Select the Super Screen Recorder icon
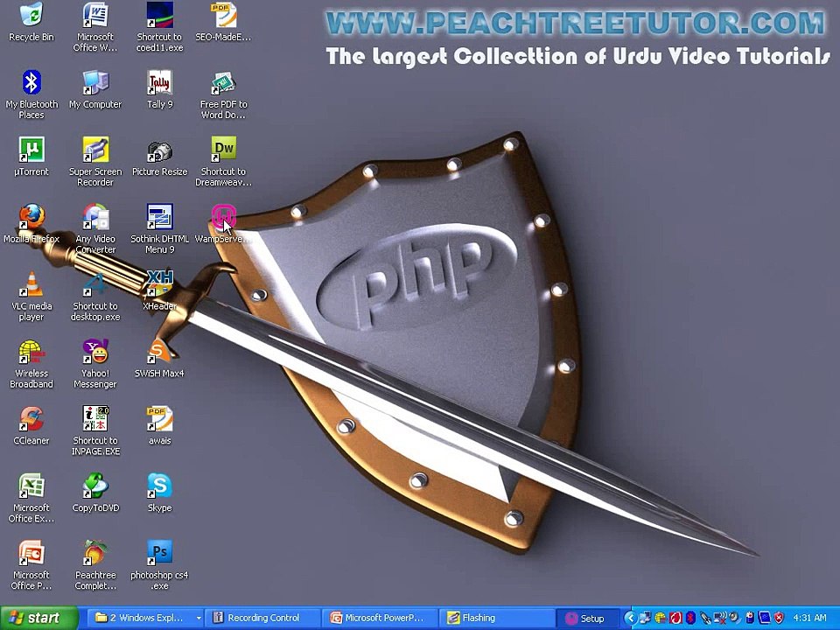The height and width of the screenshot is (630, 840). [x=95, y=150]
